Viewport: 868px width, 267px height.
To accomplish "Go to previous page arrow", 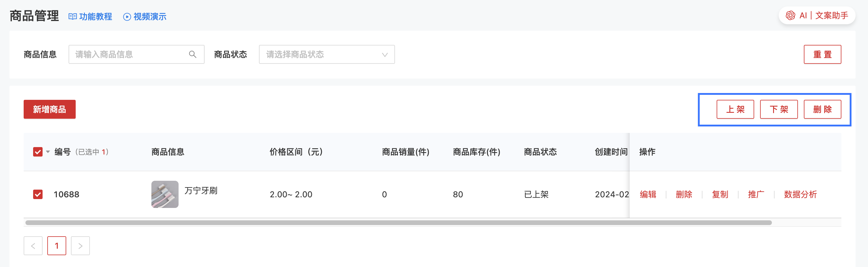I will (33, 246).
